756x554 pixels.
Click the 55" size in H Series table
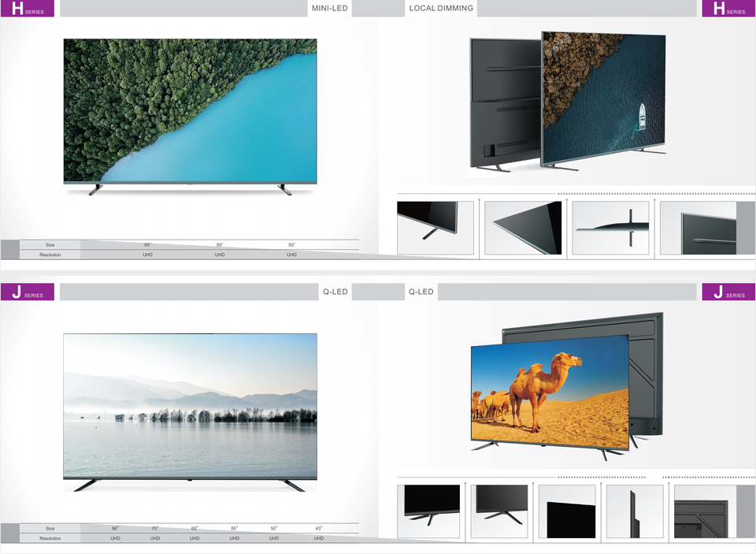(x=220, y=244)
